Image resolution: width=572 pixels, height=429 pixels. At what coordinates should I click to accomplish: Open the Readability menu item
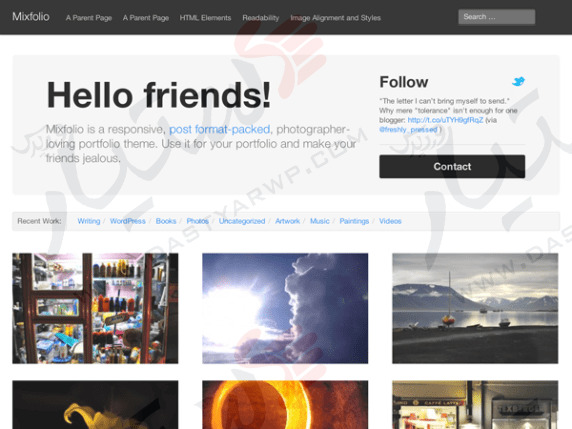point(260,18)
